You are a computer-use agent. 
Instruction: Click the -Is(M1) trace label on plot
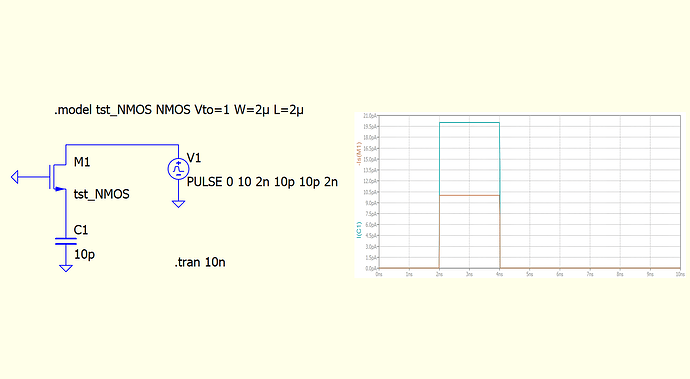[x=359, y=154]
